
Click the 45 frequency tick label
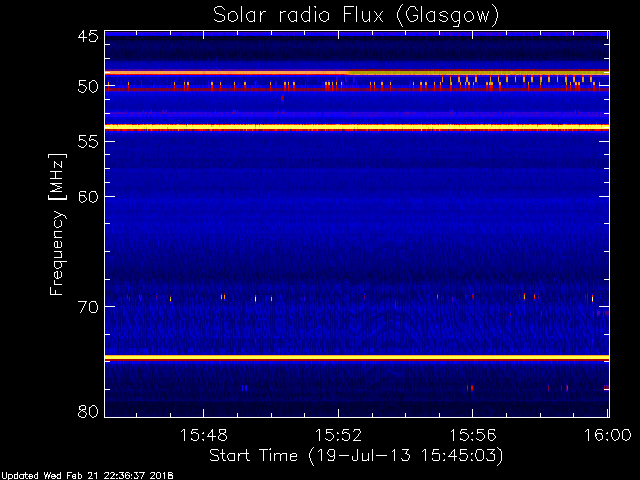(88, 36)
